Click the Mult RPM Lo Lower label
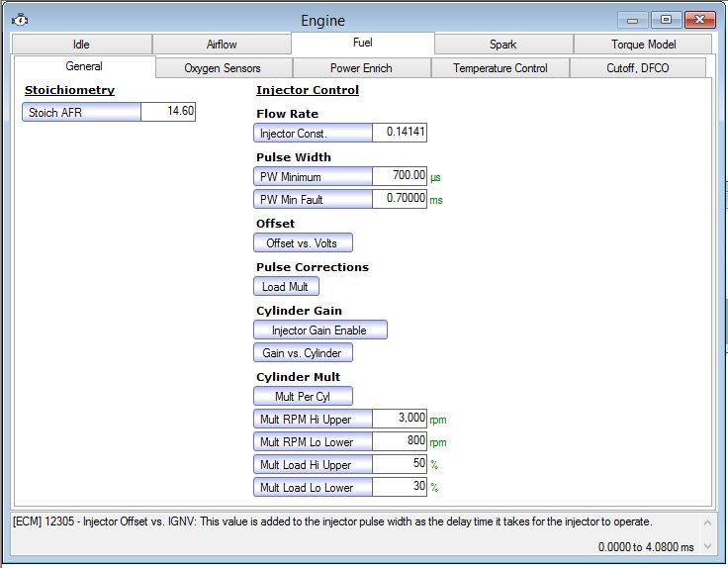This screenshot has width=728, height=568. click(313, 441)
